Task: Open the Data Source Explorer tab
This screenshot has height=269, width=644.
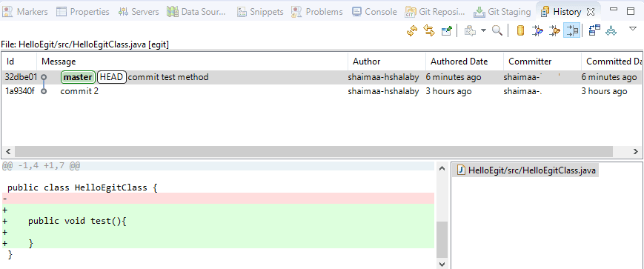Action: (196, 12)
